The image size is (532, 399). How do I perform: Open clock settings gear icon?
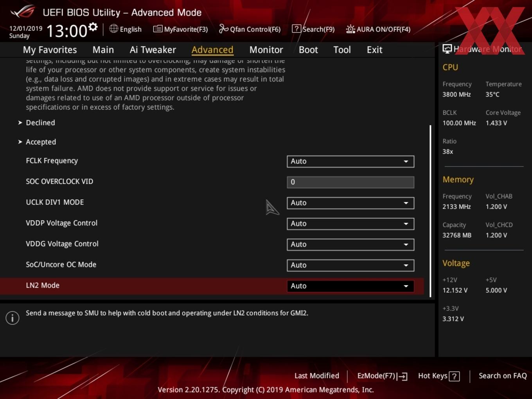93,27
